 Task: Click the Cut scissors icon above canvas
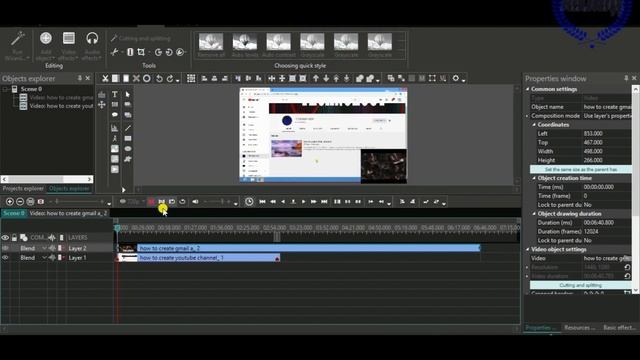(105, 78)
